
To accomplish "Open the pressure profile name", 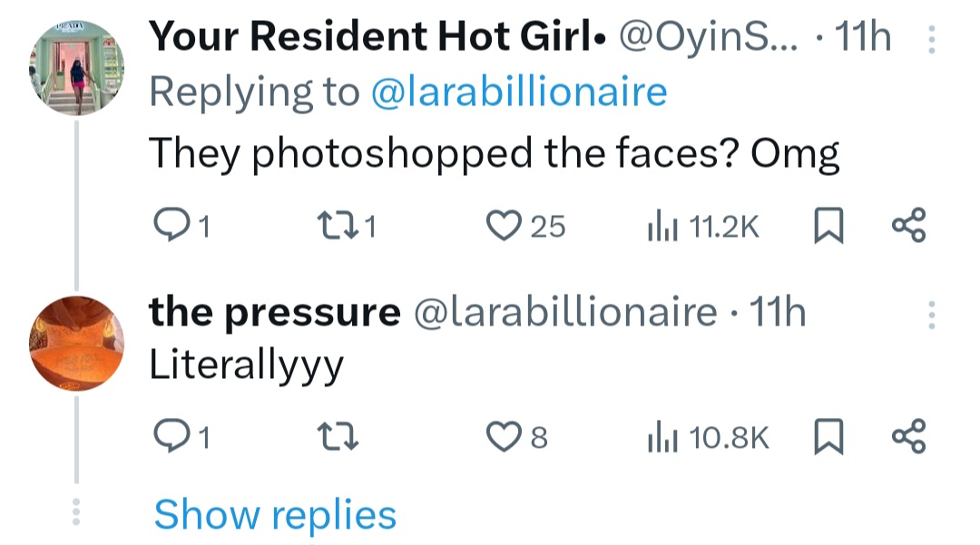I will [274, 313].
